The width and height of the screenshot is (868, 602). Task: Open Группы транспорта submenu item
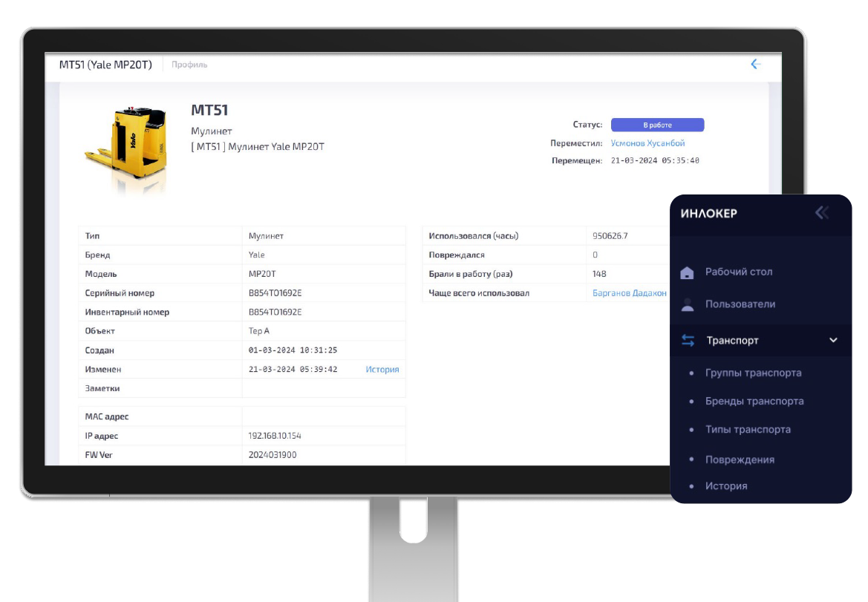pyautogui.click(x=753, y=373)
